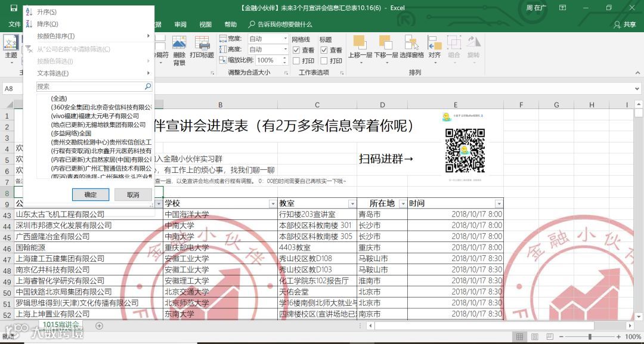644x344 pixels.
Task: Open the 时间 column filter dropdown
Action: [499, 204]
